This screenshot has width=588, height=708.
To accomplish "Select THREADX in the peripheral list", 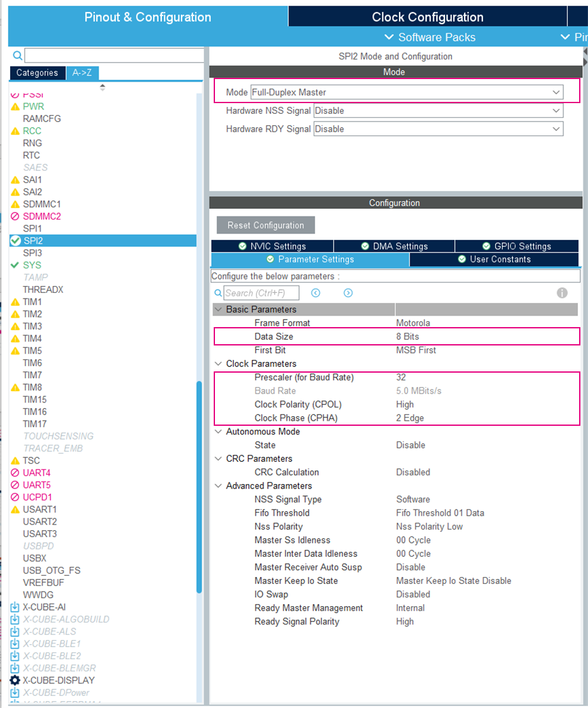I will [x=43, y=289].
